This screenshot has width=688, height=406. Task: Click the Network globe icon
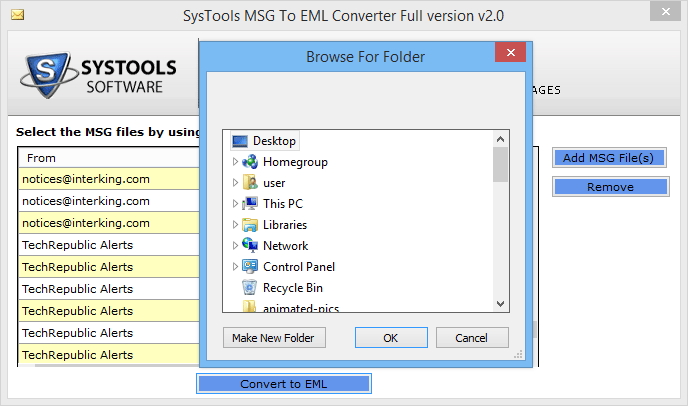250,245
